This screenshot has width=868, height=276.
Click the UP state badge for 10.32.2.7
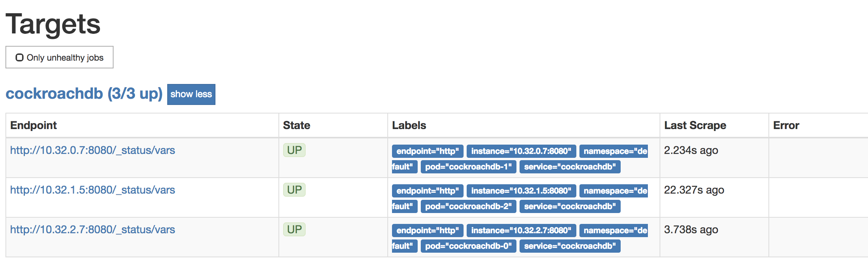point(294,229)
